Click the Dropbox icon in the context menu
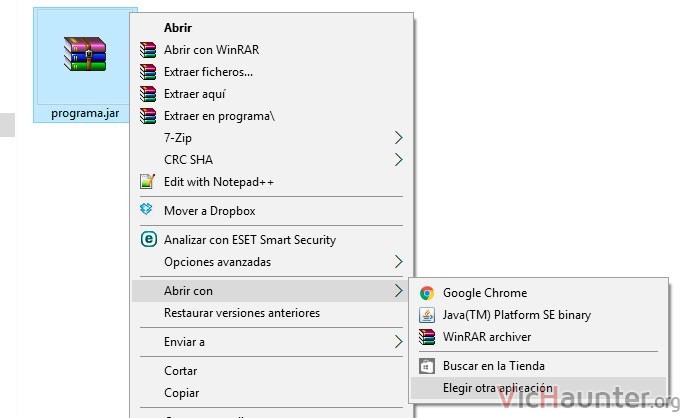The image size is (690, 418). click(x=146, y=209)
